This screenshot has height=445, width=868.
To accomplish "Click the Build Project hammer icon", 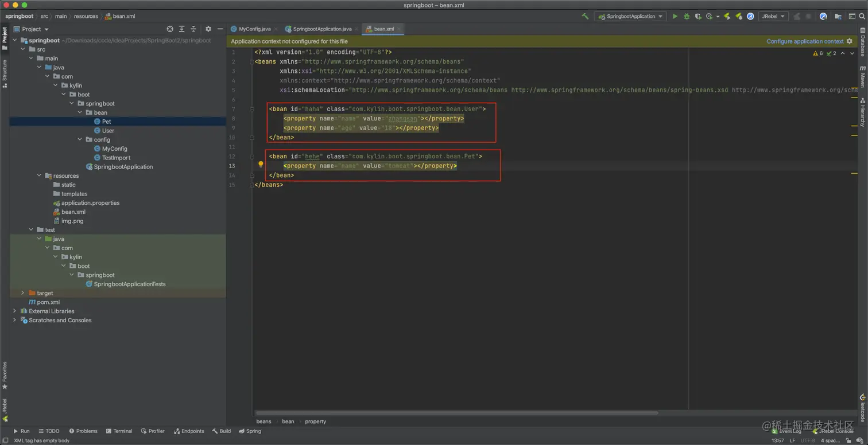I will click(585, 16).
